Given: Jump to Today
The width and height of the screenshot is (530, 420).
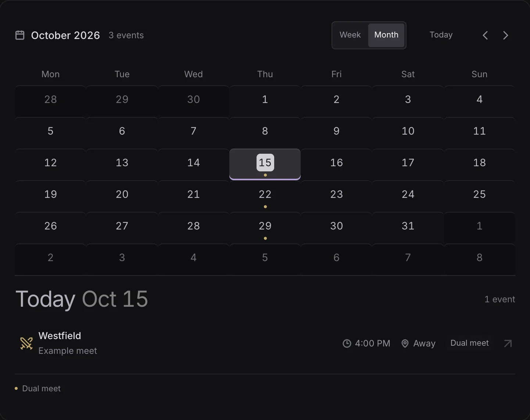Looking at the screenshot, I should pos(441,35).
